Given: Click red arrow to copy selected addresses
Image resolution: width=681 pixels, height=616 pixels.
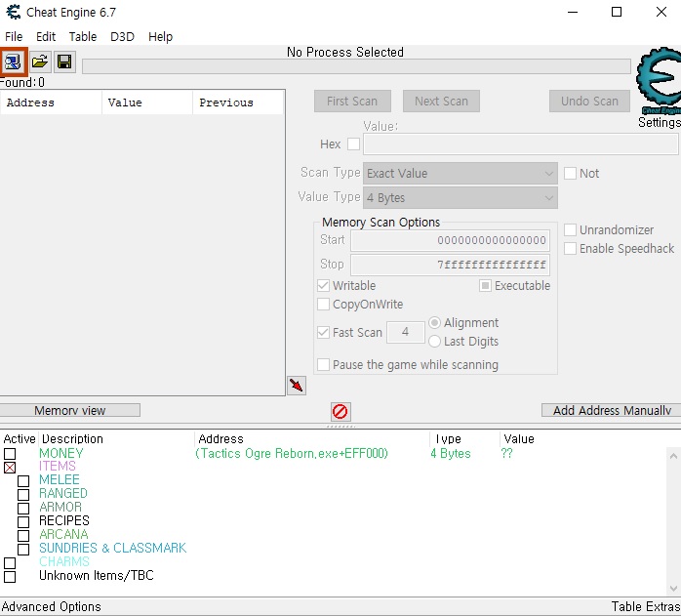Looking at the screenshot, I should coord(297,386).
